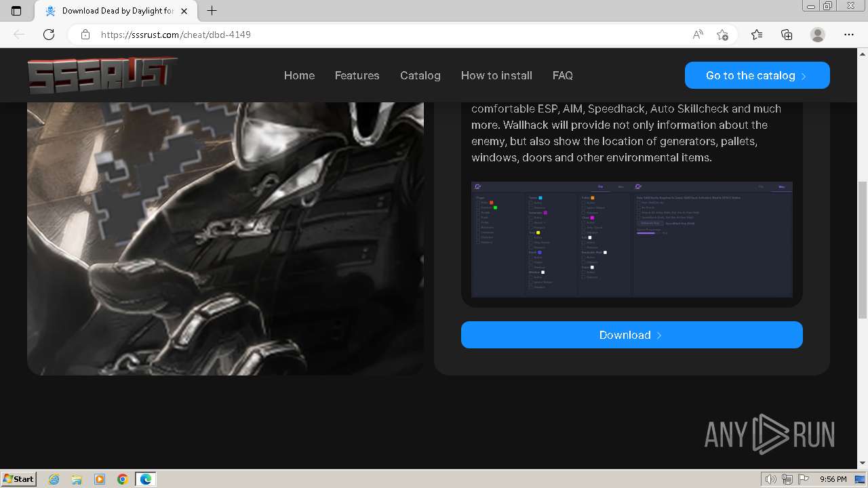The height and width of the screenshot is (488, 868).
Task: Click the blue Download button
Action: (632, 335)
